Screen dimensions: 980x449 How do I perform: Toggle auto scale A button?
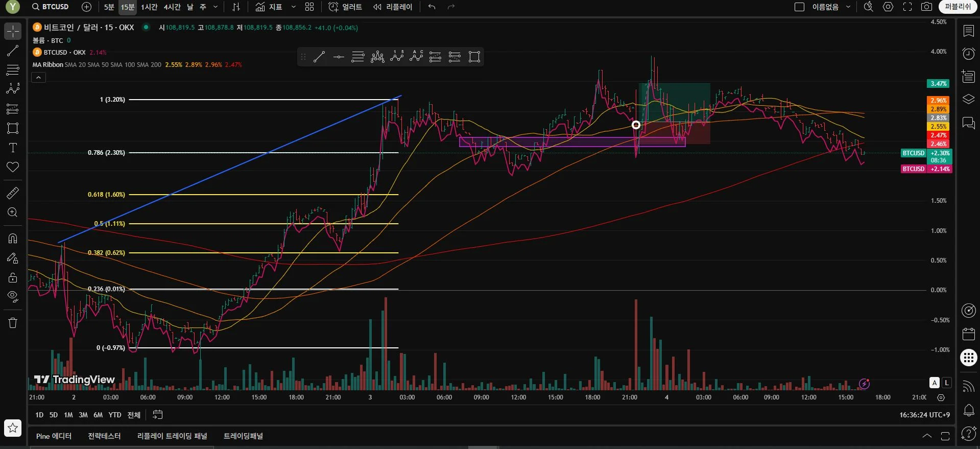[x=935, y=383]
